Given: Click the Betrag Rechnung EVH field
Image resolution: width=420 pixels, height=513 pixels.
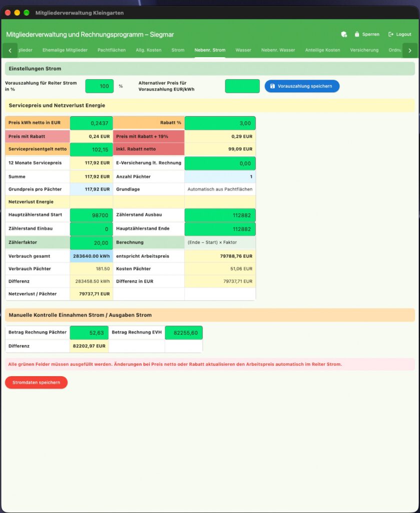Looking at the screenshot, I should coord(184,333).
